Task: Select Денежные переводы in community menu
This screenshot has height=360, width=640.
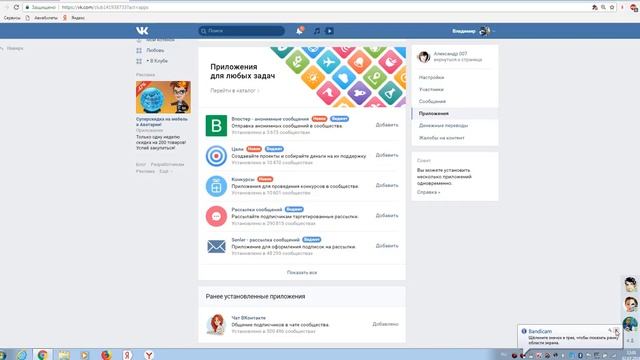Action: tap(443, 125)
